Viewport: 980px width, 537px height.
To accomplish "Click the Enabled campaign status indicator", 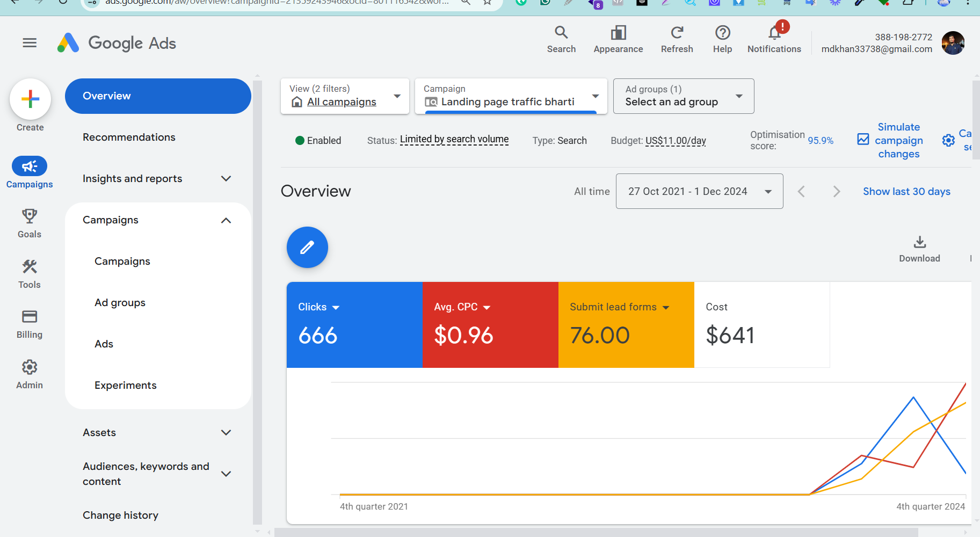I will (x=318, y=141).
